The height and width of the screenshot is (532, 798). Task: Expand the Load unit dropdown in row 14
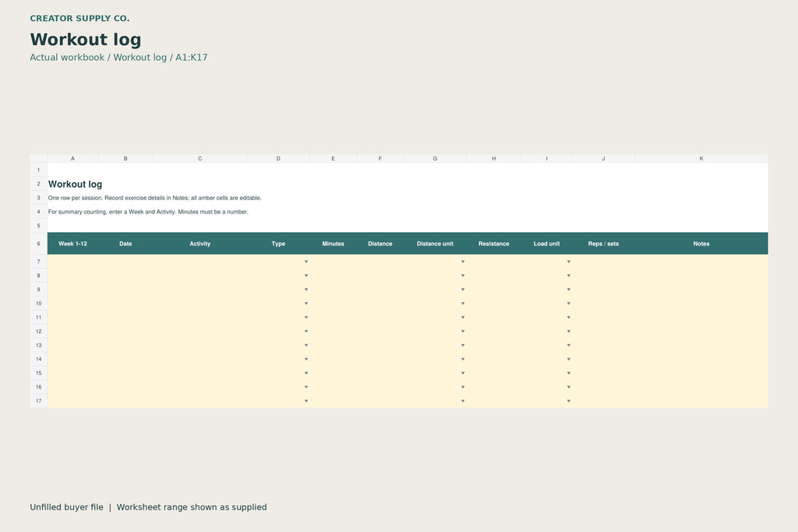point(568,359)
